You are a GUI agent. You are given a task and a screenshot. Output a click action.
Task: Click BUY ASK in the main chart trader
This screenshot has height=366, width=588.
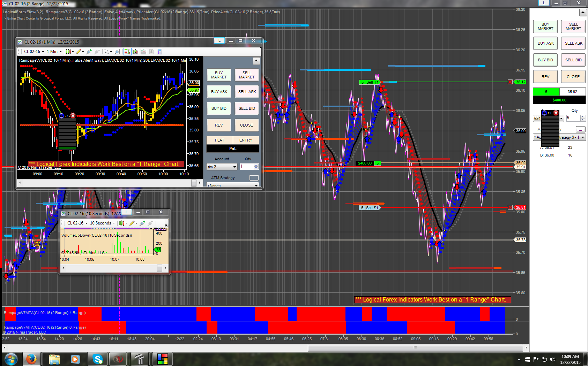coord(545,43)
